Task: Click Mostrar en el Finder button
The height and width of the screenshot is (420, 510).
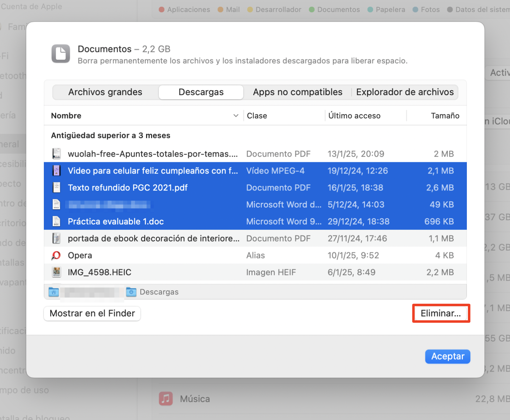Action: (x=92, y=314)
